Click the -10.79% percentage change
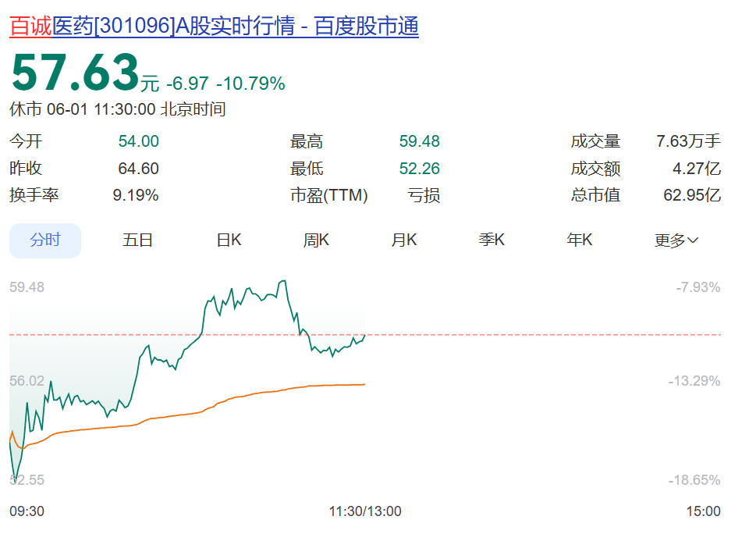756x534 pixels. [x=250, y=84]
